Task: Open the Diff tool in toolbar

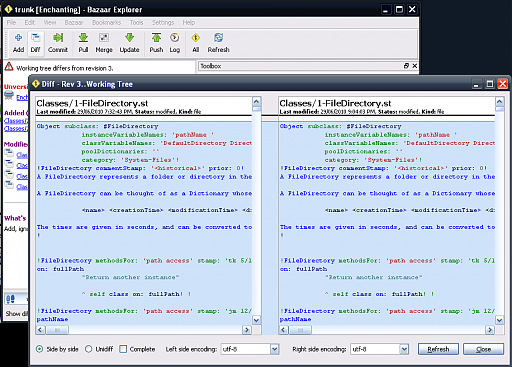Action: pos(35,43)
